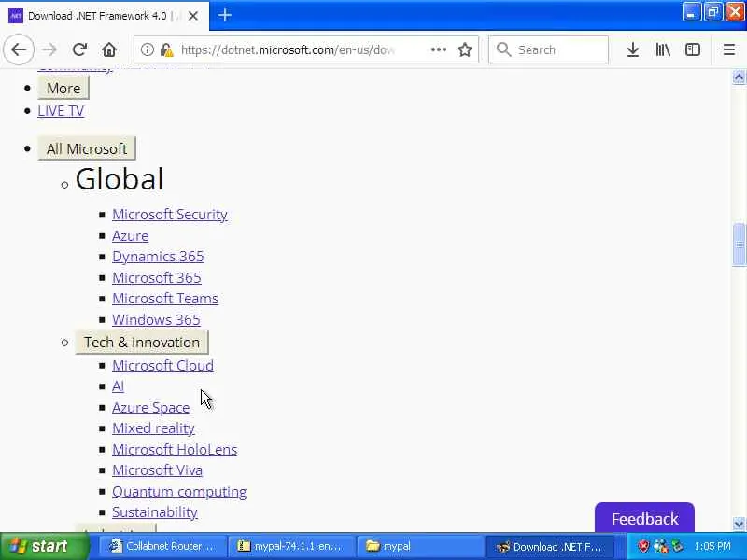The height and width of the screenshot is (560, 747).
Task: Follow the Quantum computing link
Action: [x=179, y=492]
